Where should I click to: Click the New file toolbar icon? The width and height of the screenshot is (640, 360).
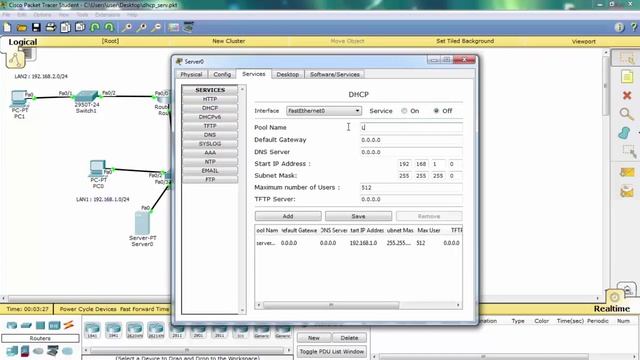pyautogui.click(x=7, y=27)
